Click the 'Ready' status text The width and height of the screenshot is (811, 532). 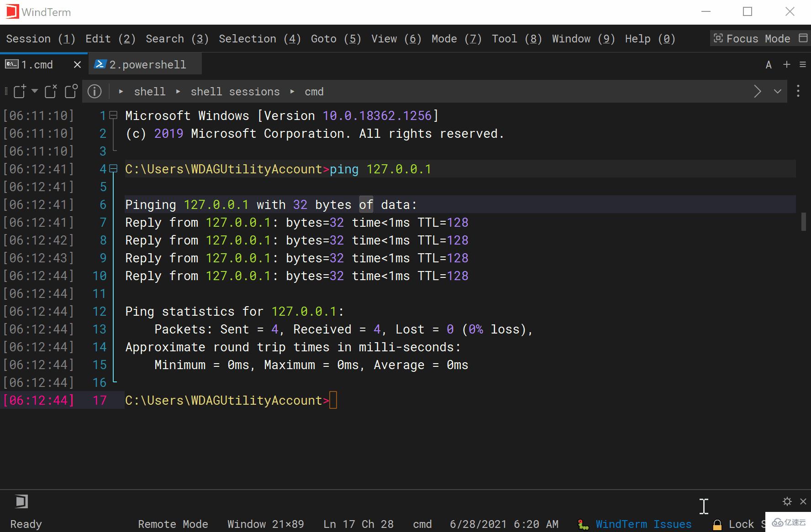[x=26, y=524]
